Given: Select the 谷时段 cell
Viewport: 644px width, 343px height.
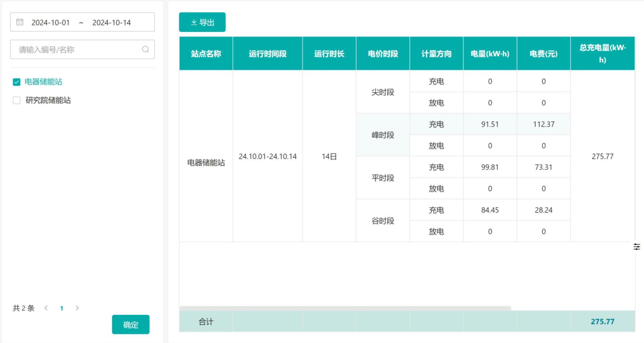Looking at the screenshot, I should pyautogui.click(x=383, y=221).
